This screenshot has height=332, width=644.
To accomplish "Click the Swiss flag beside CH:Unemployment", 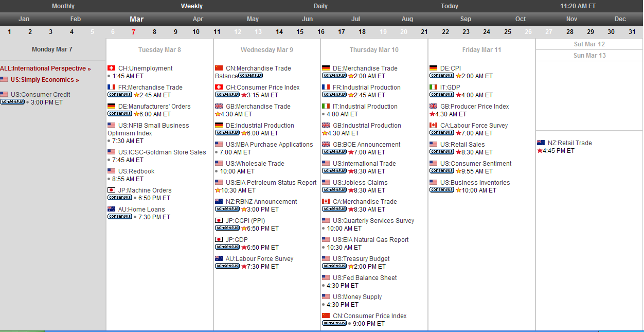I will pos(111,68).
